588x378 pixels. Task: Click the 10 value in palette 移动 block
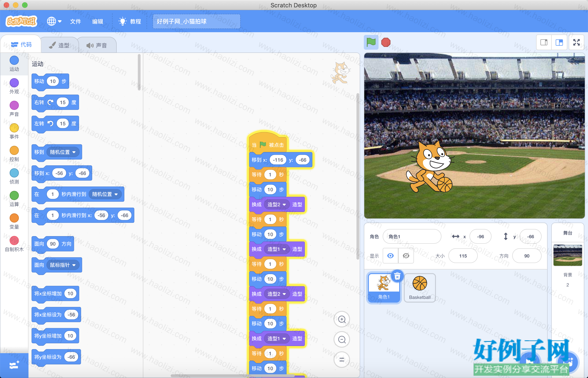pos(53,81)
